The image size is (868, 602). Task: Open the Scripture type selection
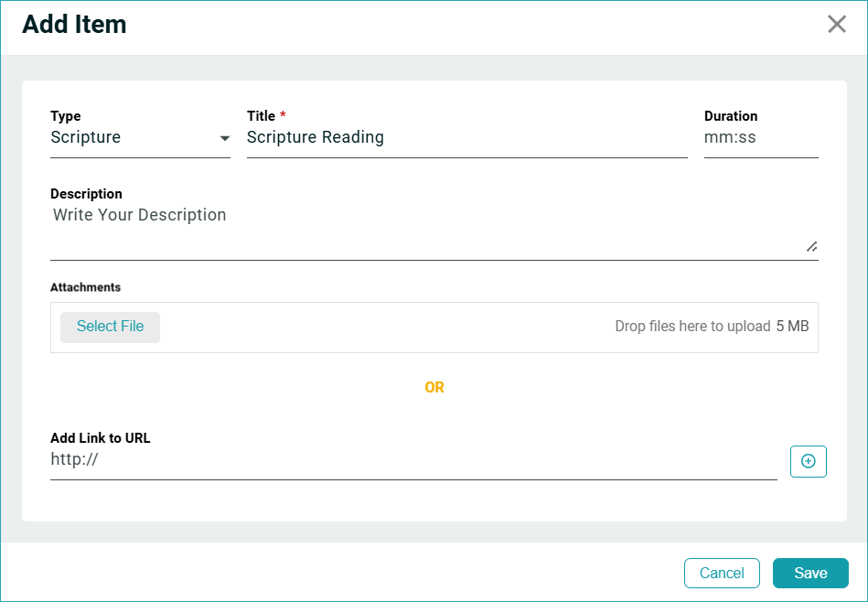(x=128, y=138)
